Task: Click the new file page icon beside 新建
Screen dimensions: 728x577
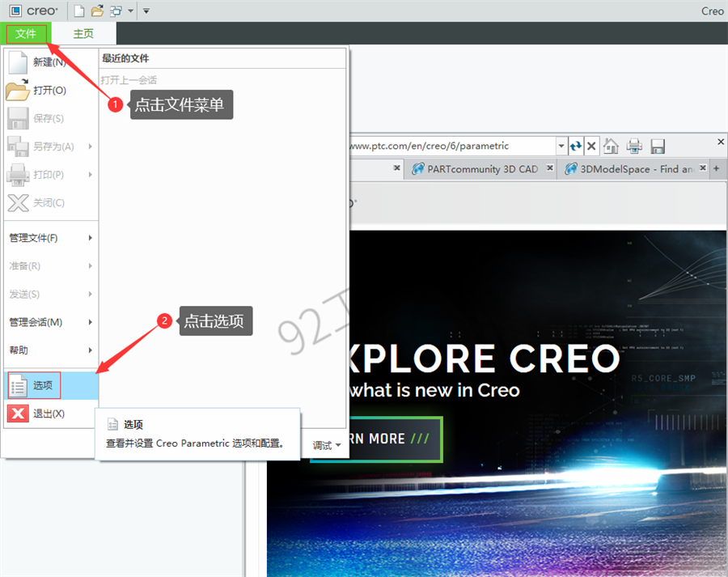Action: [18, 62]
